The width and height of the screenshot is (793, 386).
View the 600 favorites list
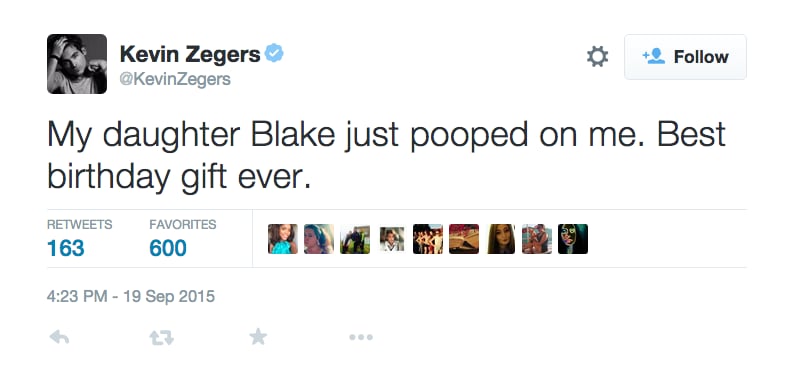pyautogui.click(x=183, y=238)
